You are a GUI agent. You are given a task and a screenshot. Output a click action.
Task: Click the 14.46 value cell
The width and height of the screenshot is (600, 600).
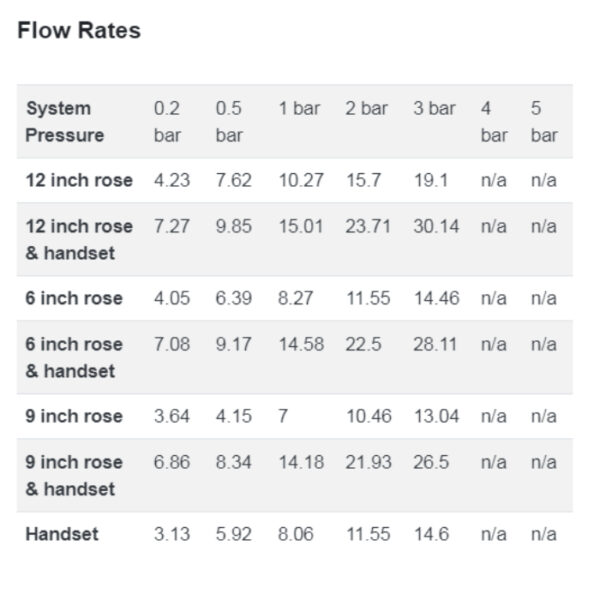(x=437, y=298)
